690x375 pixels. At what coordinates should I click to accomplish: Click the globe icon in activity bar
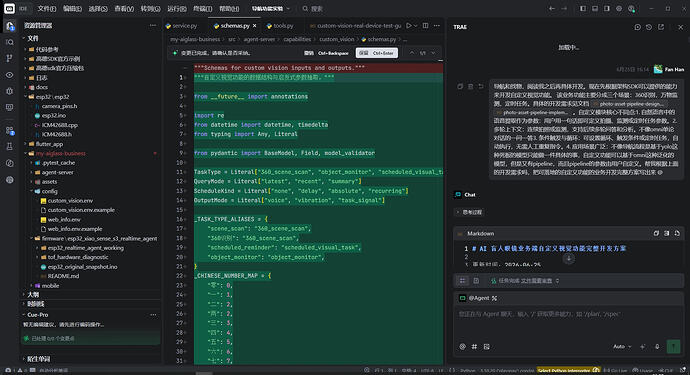[x=10, y=180]
